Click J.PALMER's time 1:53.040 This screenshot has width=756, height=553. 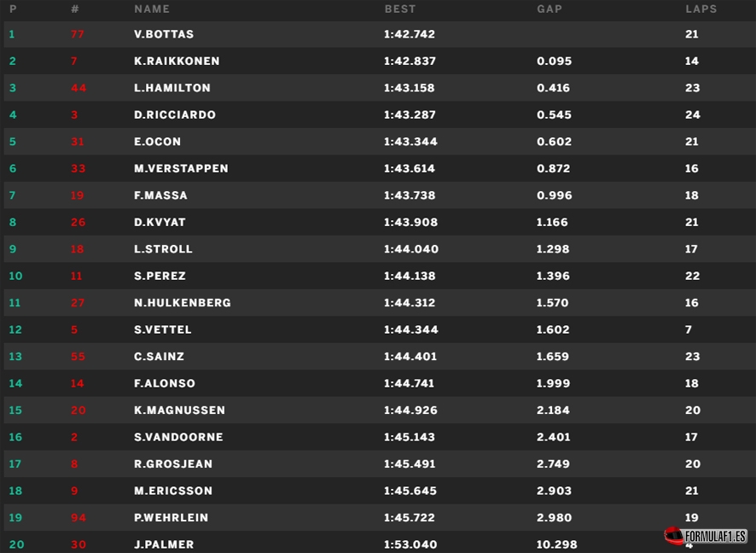(410, 544)
